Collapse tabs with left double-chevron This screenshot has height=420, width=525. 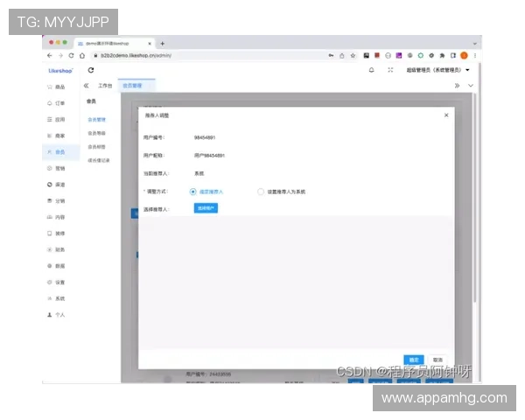tap(86, 86)
